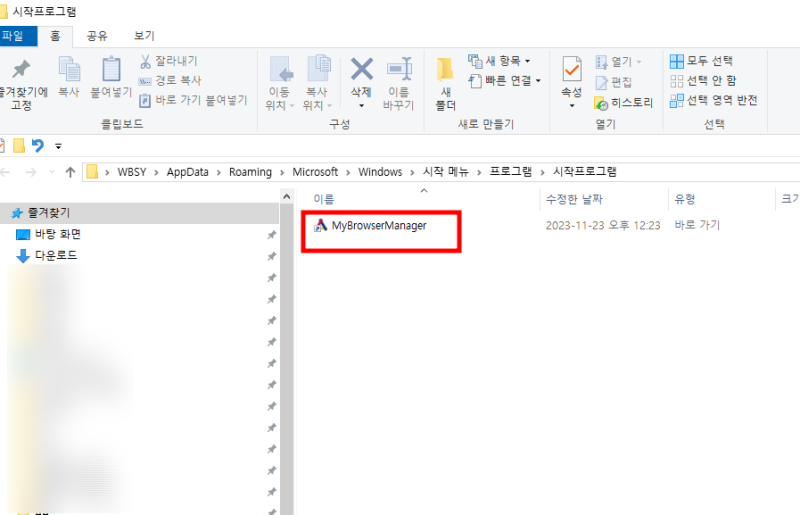Sort by 수정한 날짜 column header
The height and width of the screenshot is (515, 800).
(x=574, y=199)
